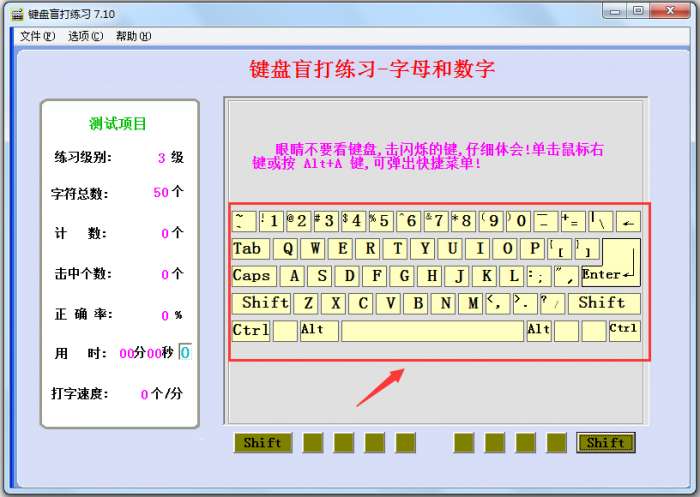Click the left Shift finger indicator below keyboard
700x497 pixels.
(263, 443)
